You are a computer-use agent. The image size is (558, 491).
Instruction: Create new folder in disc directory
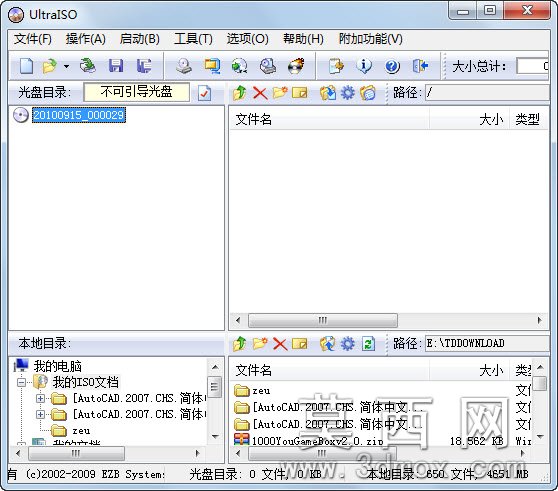click(280, 93)
